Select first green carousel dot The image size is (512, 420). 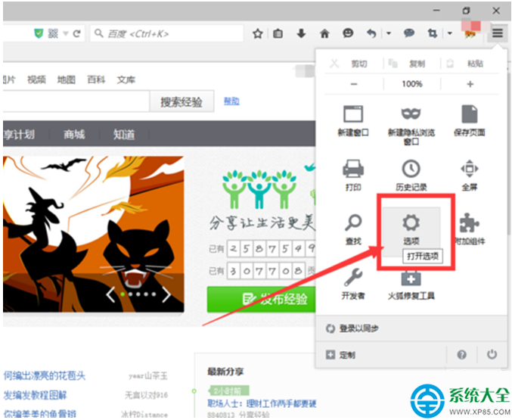pos(123,294)
